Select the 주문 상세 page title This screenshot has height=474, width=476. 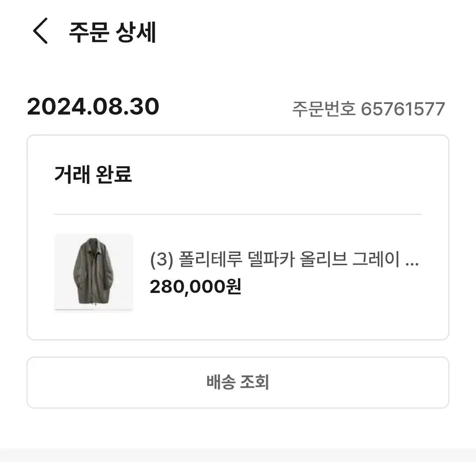point(112,32)
